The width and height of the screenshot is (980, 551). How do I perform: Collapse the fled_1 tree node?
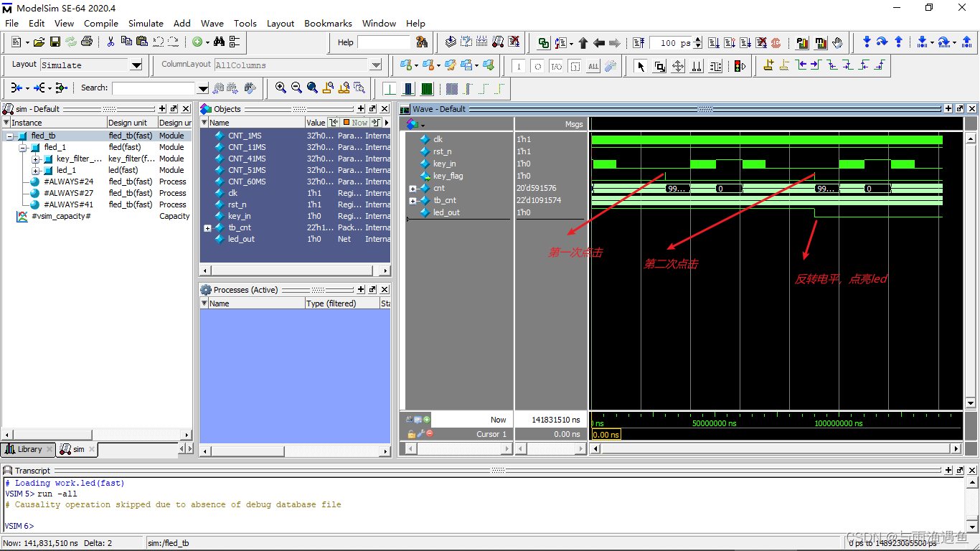point(23,147)
